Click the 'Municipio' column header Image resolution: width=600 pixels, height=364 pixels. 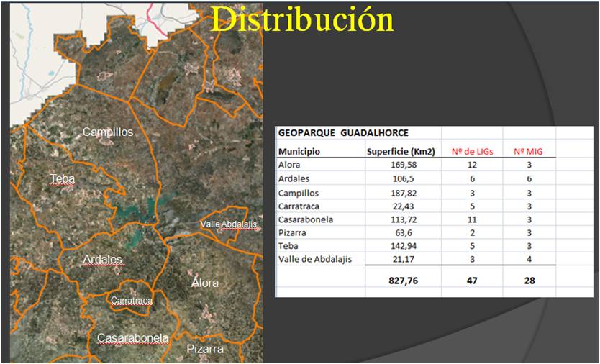[x=299, y=151]
